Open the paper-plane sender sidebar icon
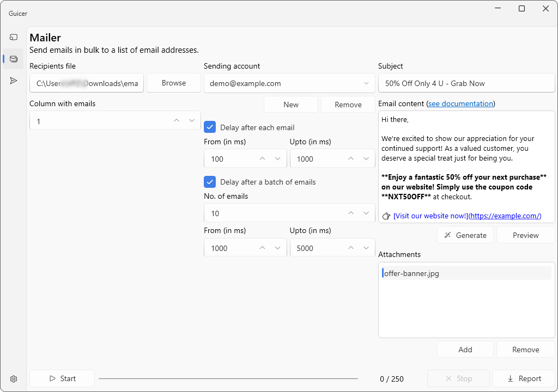 click(14, 81)
